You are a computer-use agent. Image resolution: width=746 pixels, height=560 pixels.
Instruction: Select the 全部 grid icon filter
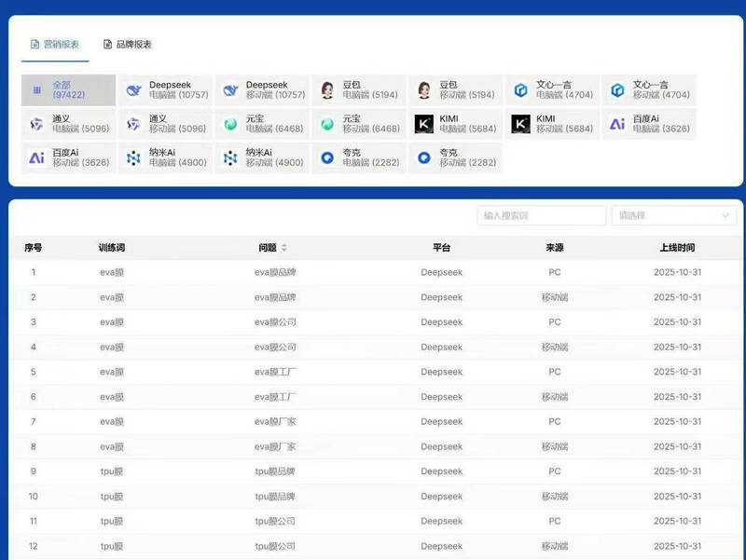point(37,90)
